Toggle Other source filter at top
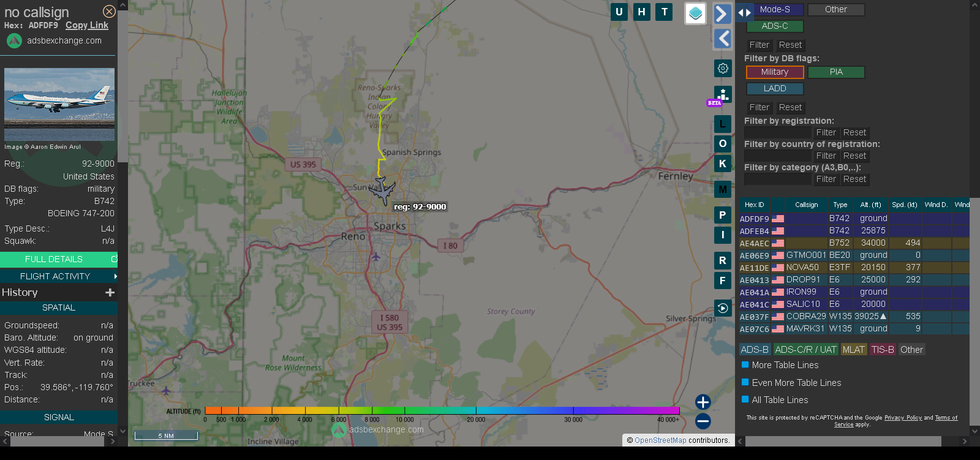 [x=836, y=10]
